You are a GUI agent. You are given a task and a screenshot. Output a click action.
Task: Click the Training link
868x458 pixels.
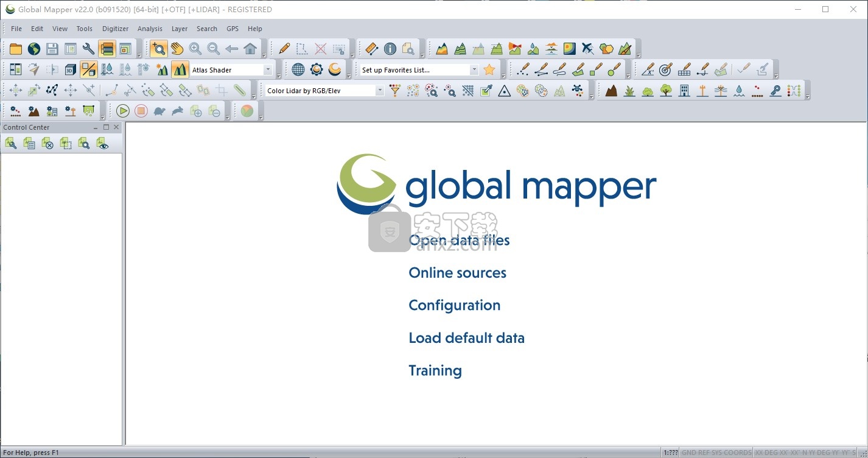[x=435, y=370]
